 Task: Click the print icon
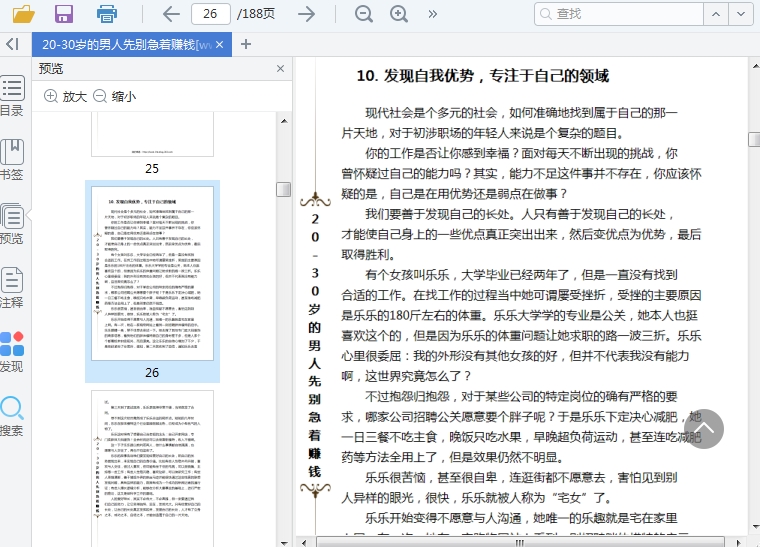[107, 14]
